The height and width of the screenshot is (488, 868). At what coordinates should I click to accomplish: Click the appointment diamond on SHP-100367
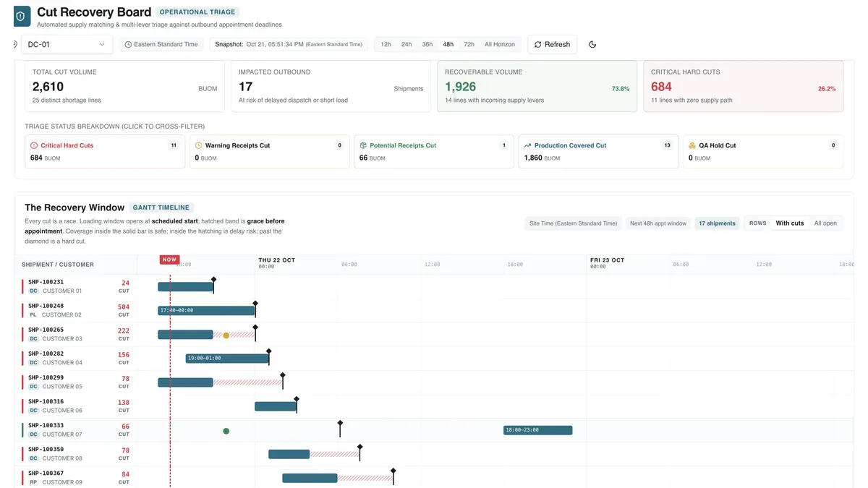[x=393, y=471]
